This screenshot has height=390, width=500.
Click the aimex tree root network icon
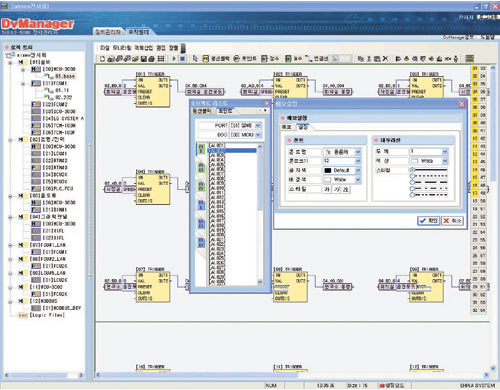coord(10,55)
